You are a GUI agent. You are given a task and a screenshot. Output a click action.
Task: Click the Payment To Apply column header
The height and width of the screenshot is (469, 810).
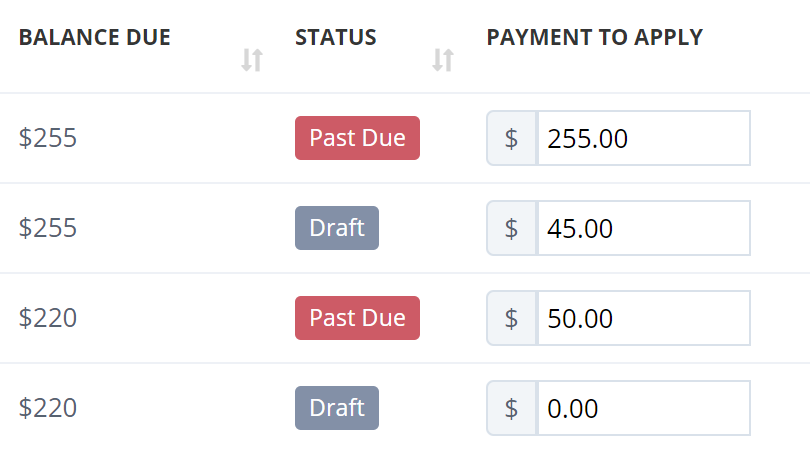pyautogui.click(x=595, y=37)
